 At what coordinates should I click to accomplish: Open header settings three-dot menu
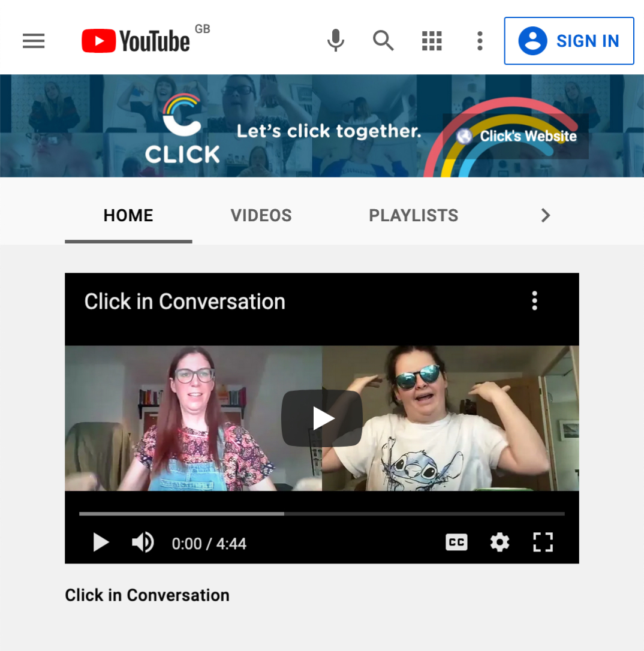tap(480, 41)
